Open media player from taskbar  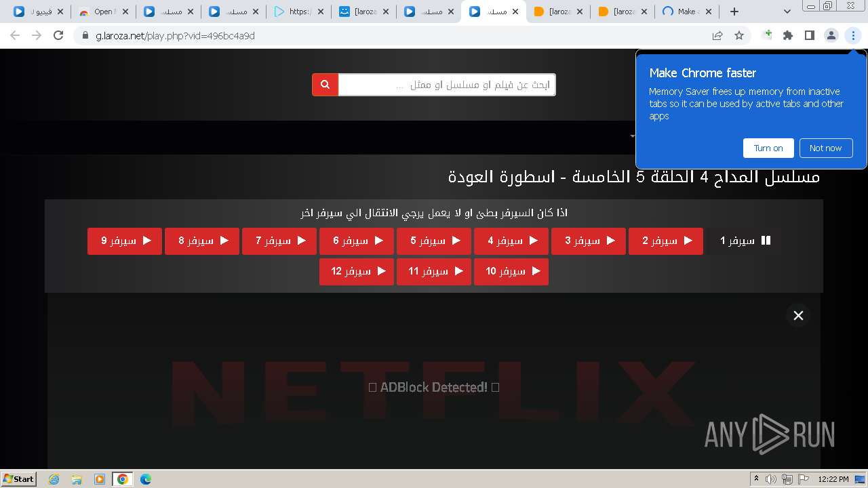click(x=100, y=479)
